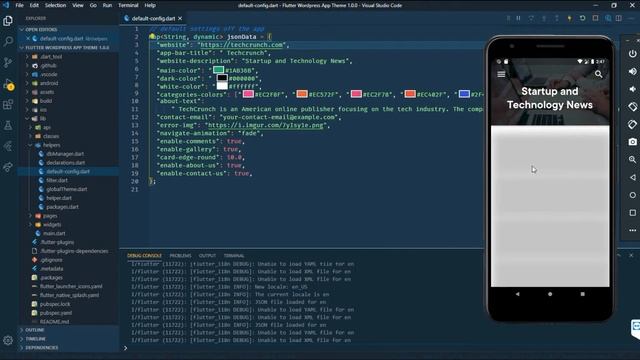Open the Explorer view in activity bar
The width and height of the screenshot is (640, 360).
[x=8, y=21]
